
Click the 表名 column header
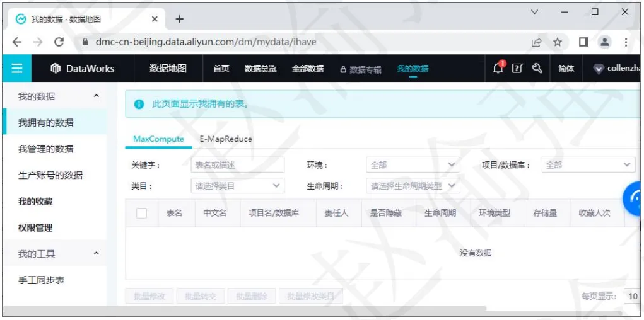pos(174,213)
